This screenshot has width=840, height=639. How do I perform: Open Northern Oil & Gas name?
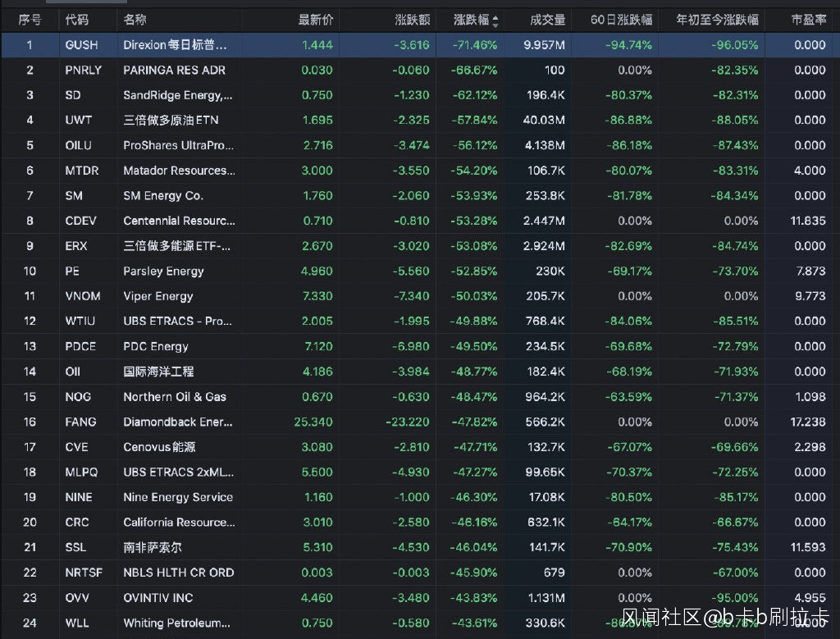(175, 397)
